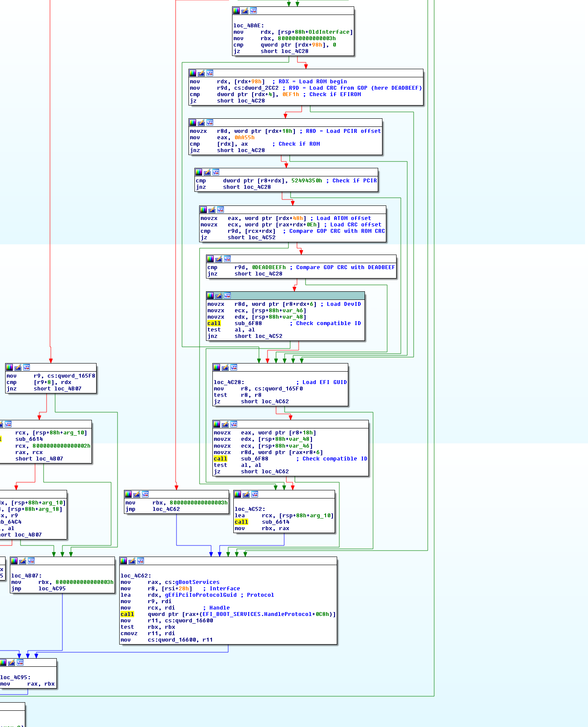This screenshot has height=727, width=588.
Task: Click 'gEfiPciIoProtocolGuid' operand text
Action: point(201,595)
